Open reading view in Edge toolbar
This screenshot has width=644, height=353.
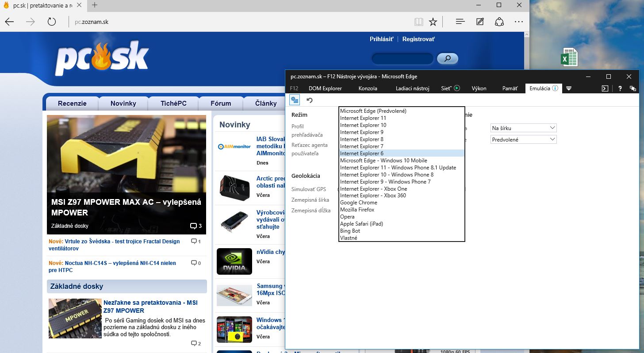click(418, 22)
